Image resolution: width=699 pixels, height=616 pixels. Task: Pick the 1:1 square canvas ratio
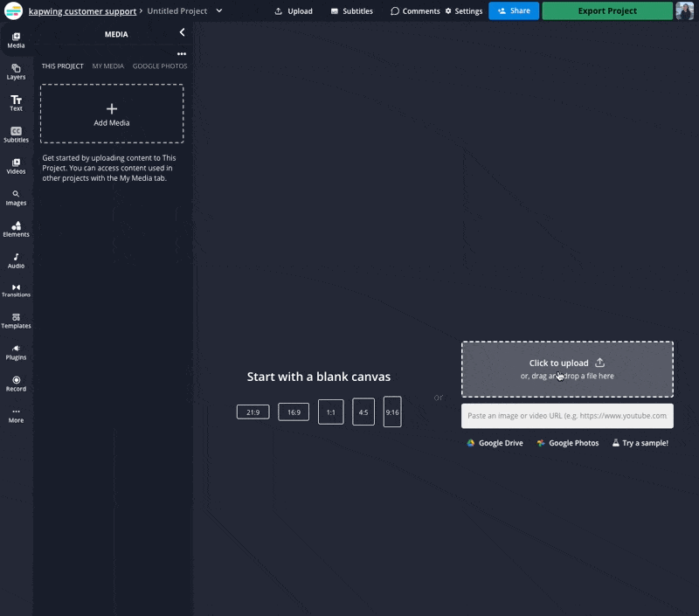click(x=331, y=412)
